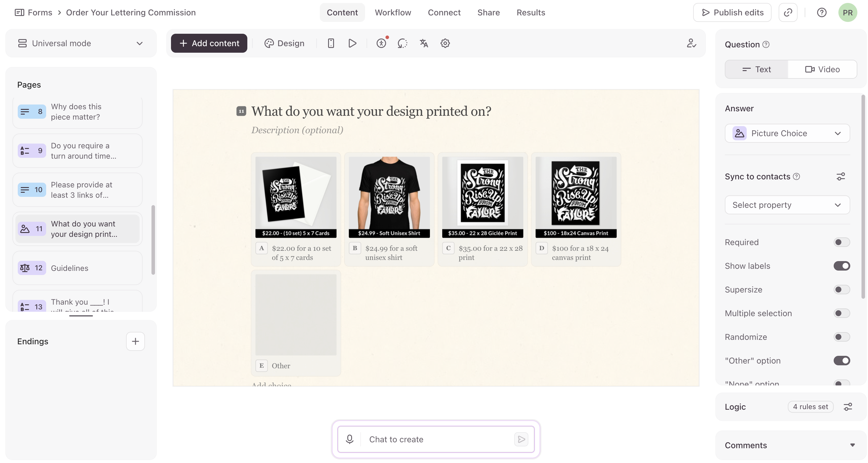The height and width of the screenshot is (463, 868).
Task: Click the copy link icon
Action: (x=788, y=12)
